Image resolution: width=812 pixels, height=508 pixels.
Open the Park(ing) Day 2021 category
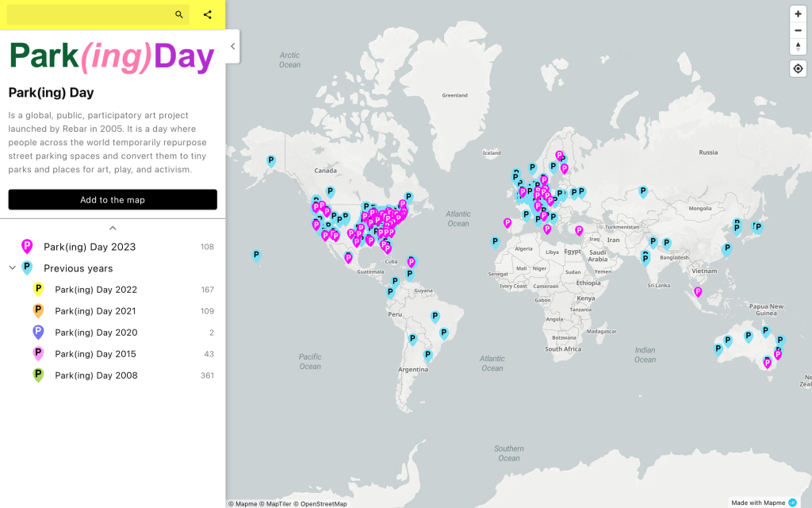pyautogui.click(x=113, y=311)
